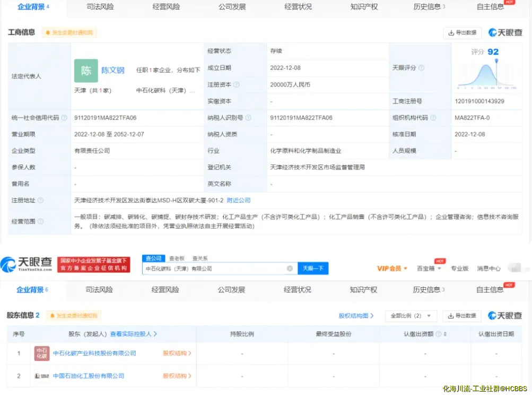Click the info icon next to 注册资本
The image size is (532, 397).
237,84
